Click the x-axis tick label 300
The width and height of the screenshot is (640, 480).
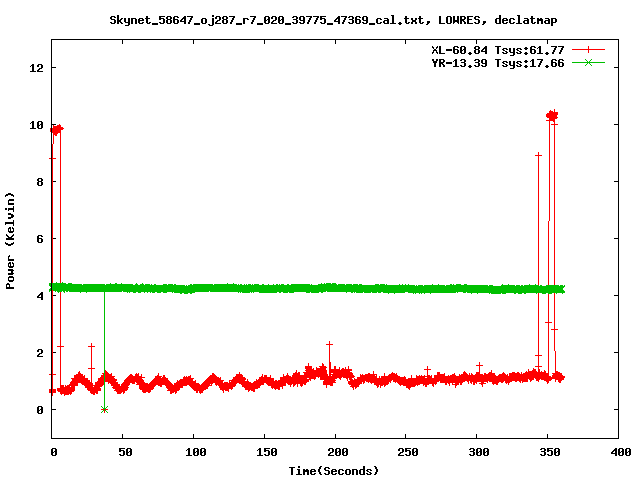pos(479,452)
